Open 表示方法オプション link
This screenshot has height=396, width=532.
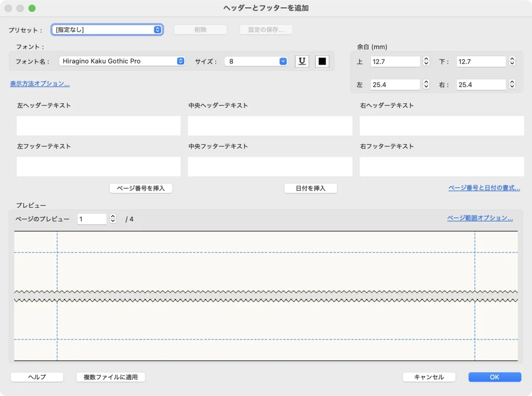[x=39, y=84]
